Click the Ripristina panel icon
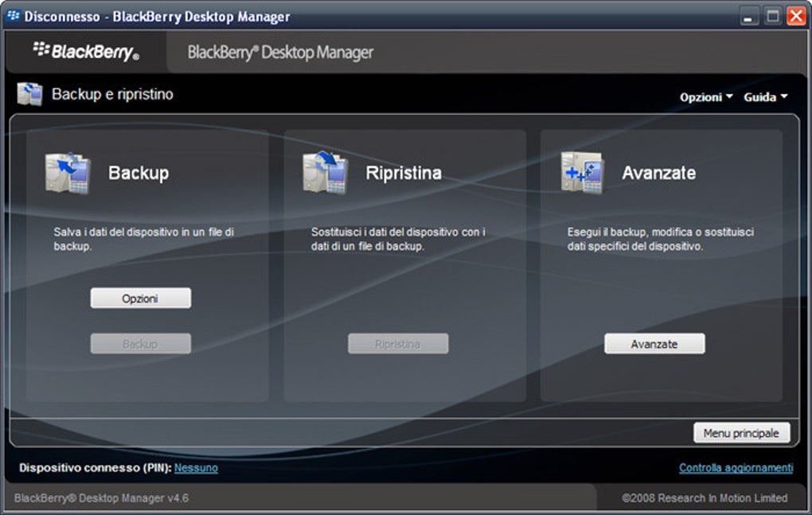 tap(325, 172)
